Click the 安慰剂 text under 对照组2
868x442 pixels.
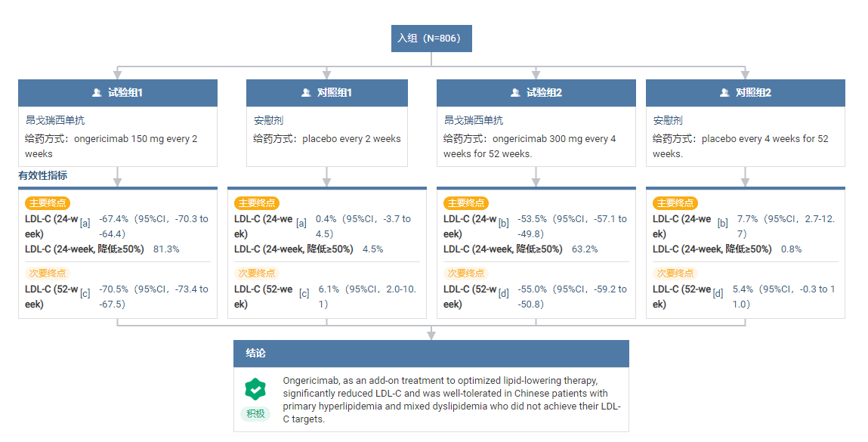[x=668, y=120]
